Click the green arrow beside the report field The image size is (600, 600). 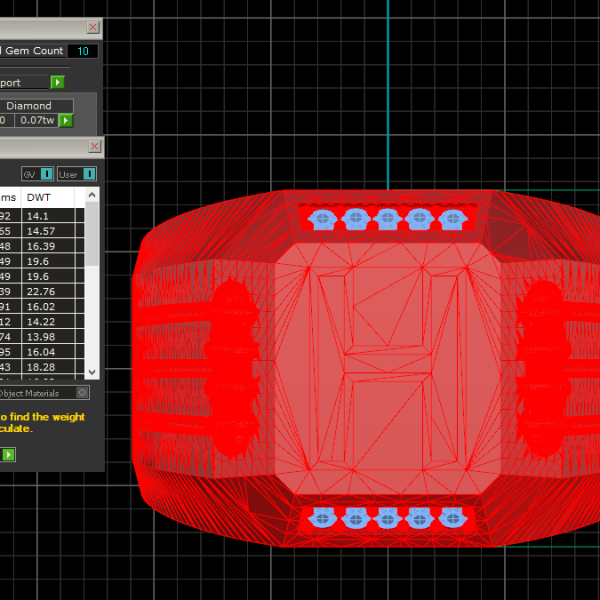[58, 82]
